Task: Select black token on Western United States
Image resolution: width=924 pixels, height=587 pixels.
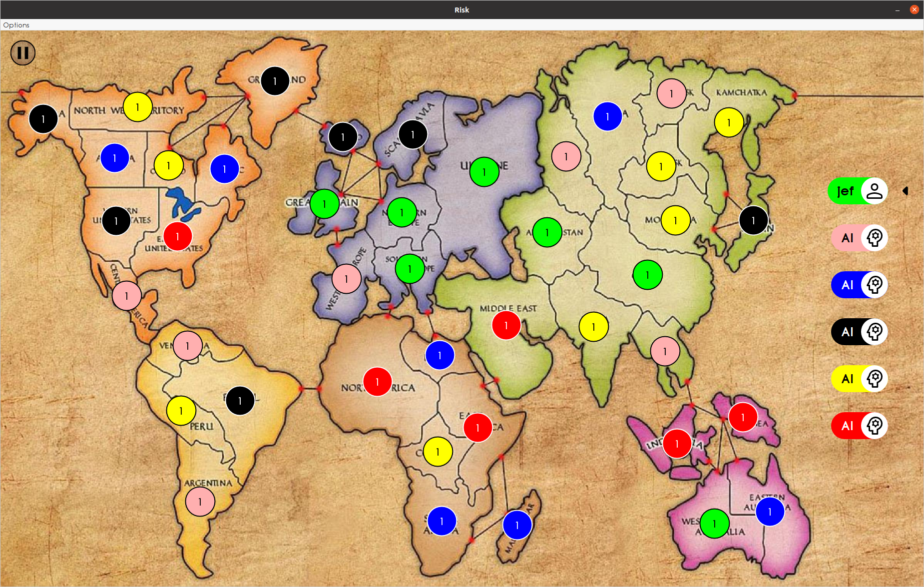Action: click(x=116, y=221)
